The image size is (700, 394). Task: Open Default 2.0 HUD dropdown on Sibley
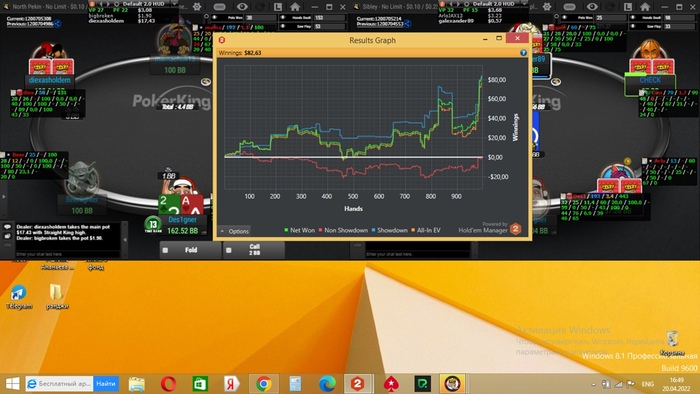pos(525,4)
